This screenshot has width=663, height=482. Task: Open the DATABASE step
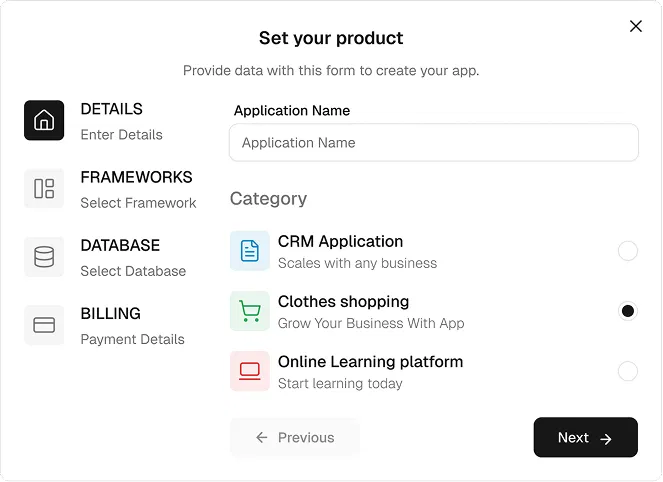(x=120, y=245)
